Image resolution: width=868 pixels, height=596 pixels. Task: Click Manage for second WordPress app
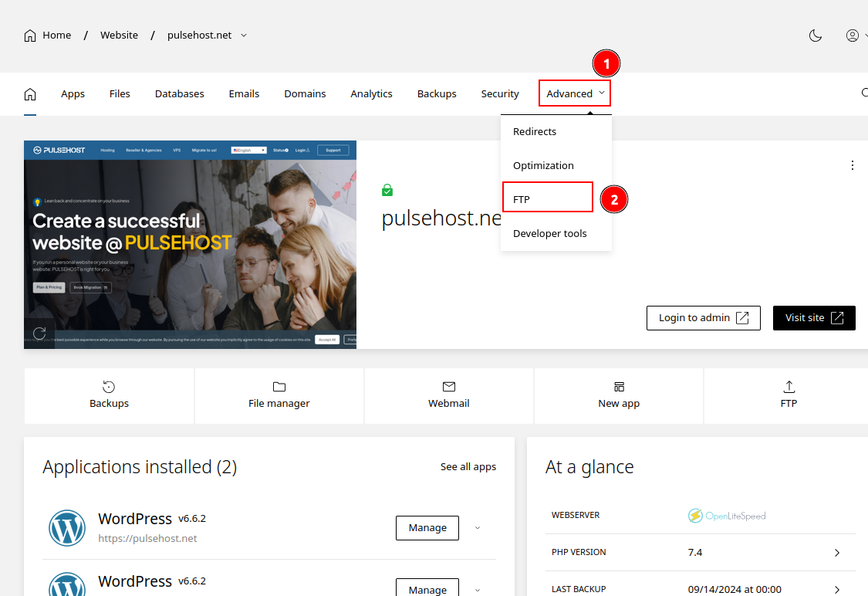pos(427,588)
